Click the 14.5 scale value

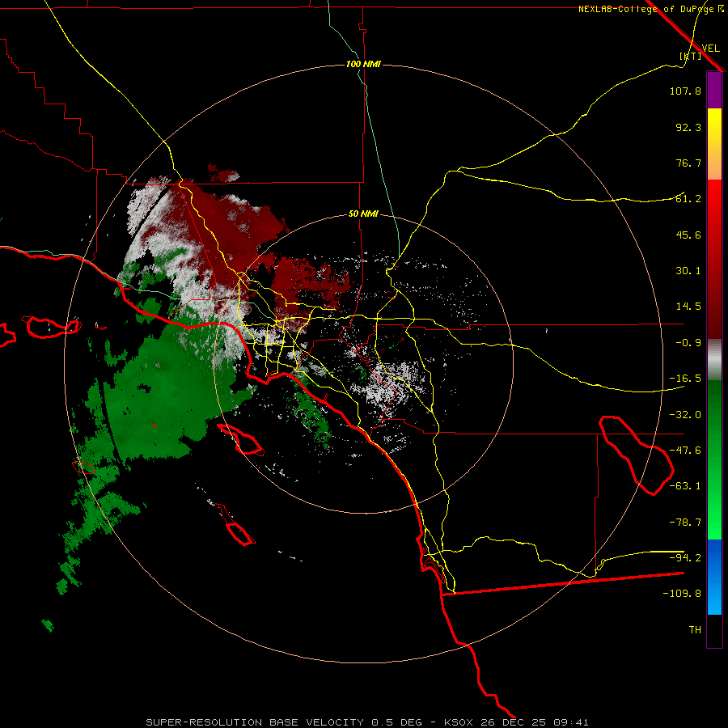(x=688, y=307)
